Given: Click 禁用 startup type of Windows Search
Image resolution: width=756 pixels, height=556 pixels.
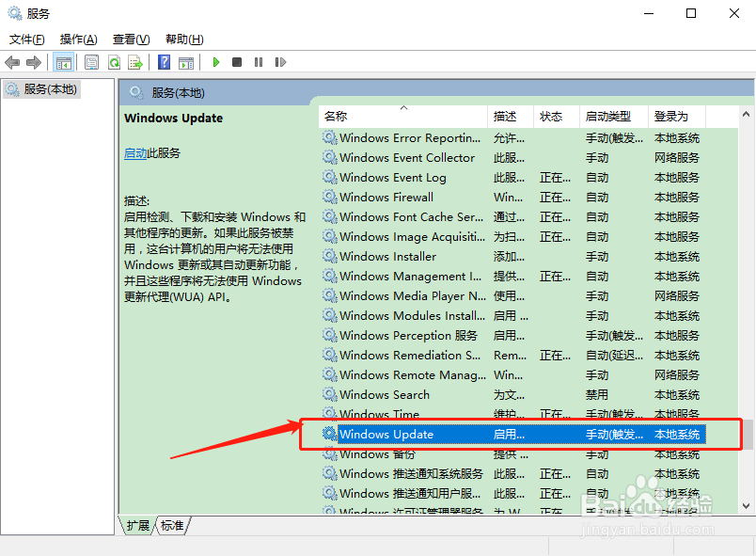Looking at the screenshot, I should [x=596, y=395].
